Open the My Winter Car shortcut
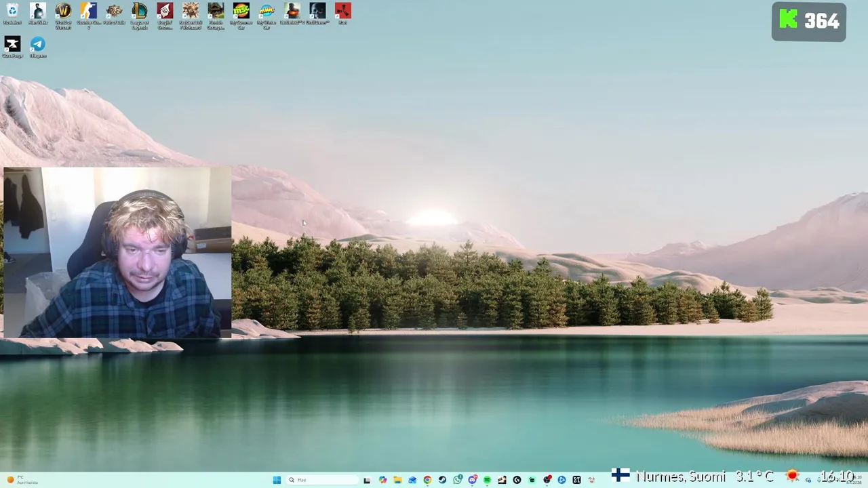The image size is (868, 488). [267, 16]
